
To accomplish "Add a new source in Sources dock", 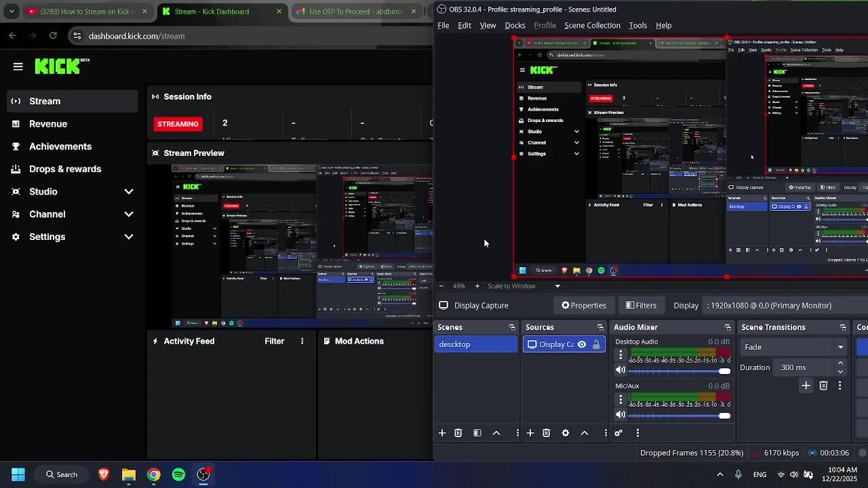I will 530,433.
